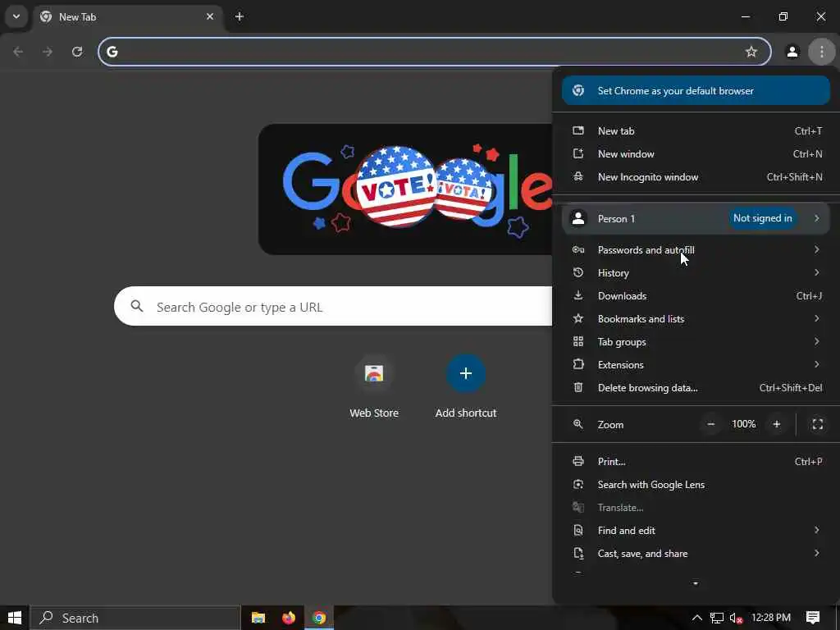Set Chrome as your default browser

click(x=696, y=90)
